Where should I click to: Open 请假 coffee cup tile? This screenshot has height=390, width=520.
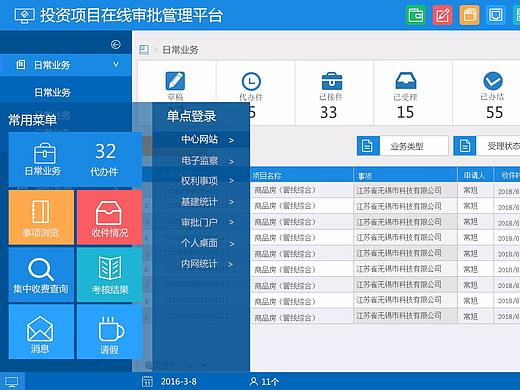tap(110, 332)
